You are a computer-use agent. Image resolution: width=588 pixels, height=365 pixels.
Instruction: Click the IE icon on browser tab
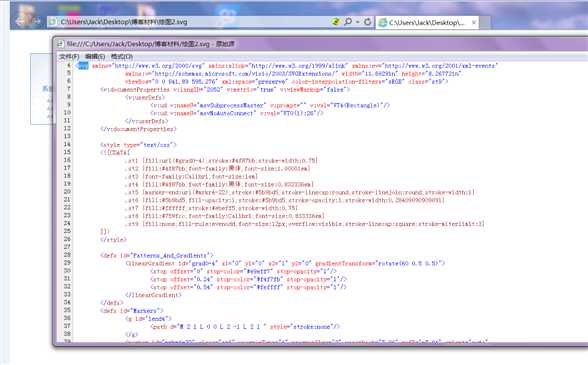pos(382,23)
